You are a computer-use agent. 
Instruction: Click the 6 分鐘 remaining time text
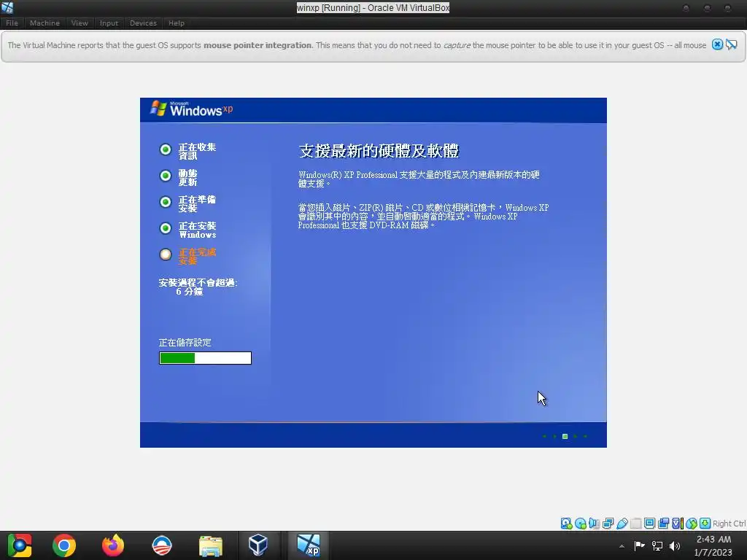click(189, 292)
